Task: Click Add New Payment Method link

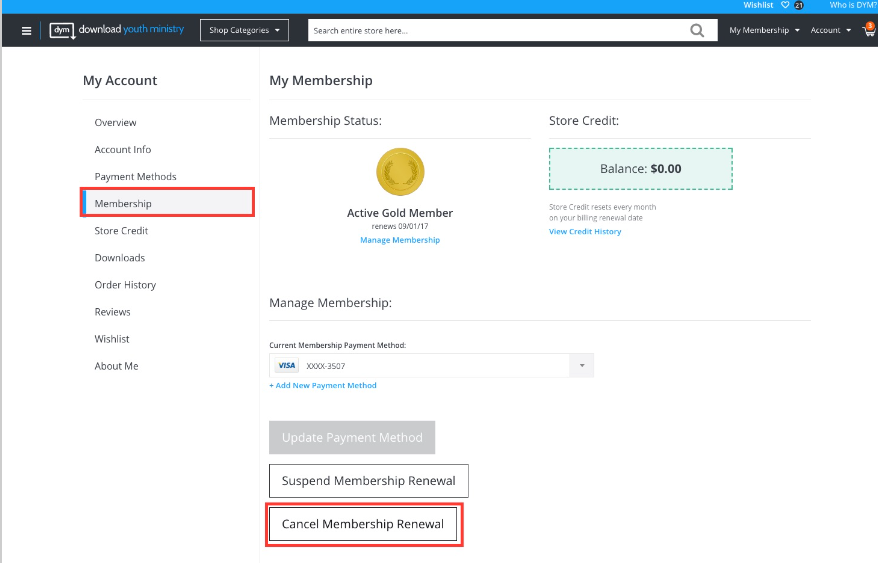Action: 323,385
